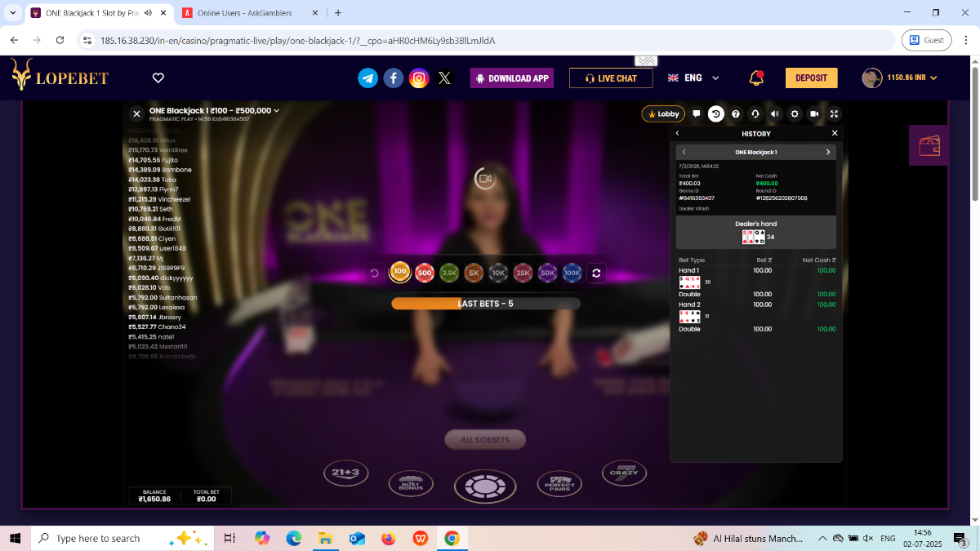Open the tab search dropdown arrow
The width and height of the screenshot is (980, 551).
[12, 13]
